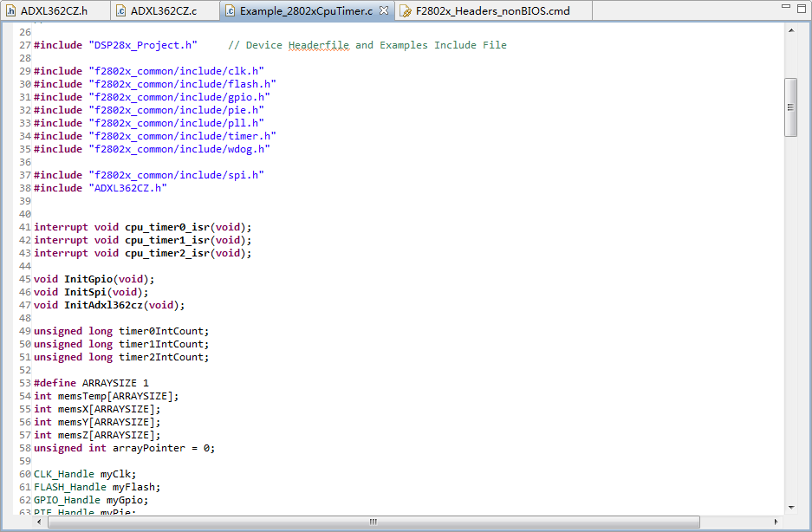The height and width of the screenshot is (532, 812).
Task: Click the horizontal scrollbar thumb
Action: [x=374, y=522]
